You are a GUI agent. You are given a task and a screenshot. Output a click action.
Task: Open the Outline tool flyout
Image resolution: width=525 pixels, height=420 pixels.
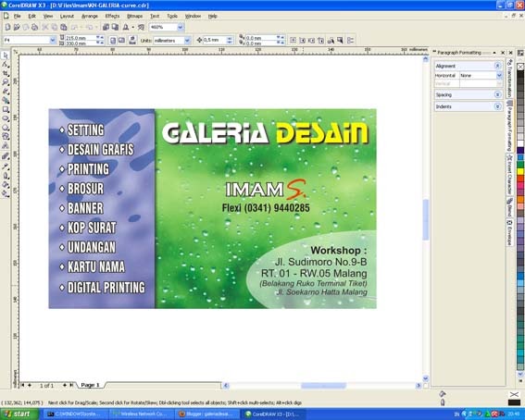(x=6, y=175)
